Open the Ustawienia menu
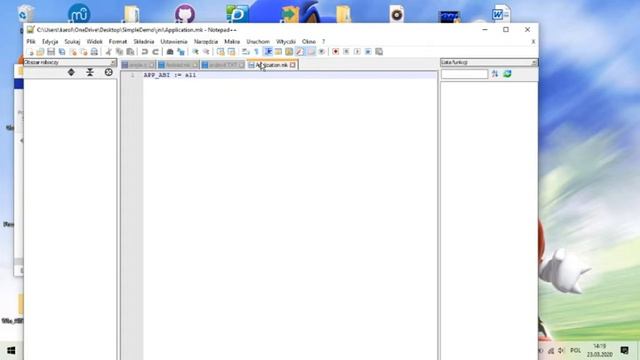The image size is (640, 360). [x=174, y=42]
